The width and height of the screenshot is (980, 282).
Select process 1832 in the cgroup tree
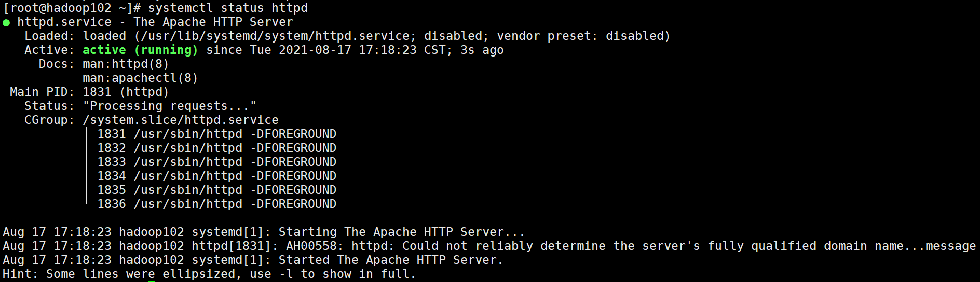(216, 148)
